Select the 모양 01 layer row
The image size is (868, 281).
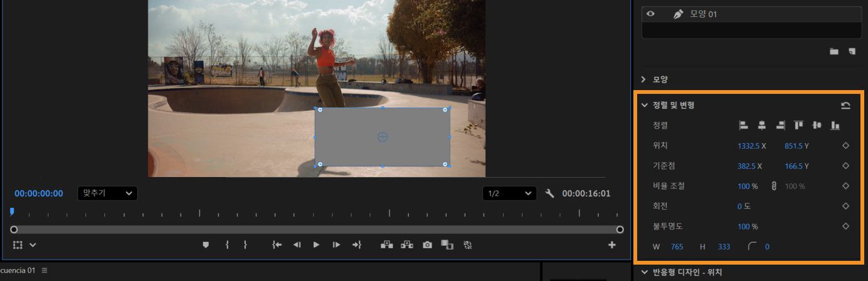click(x=752, y=14)
